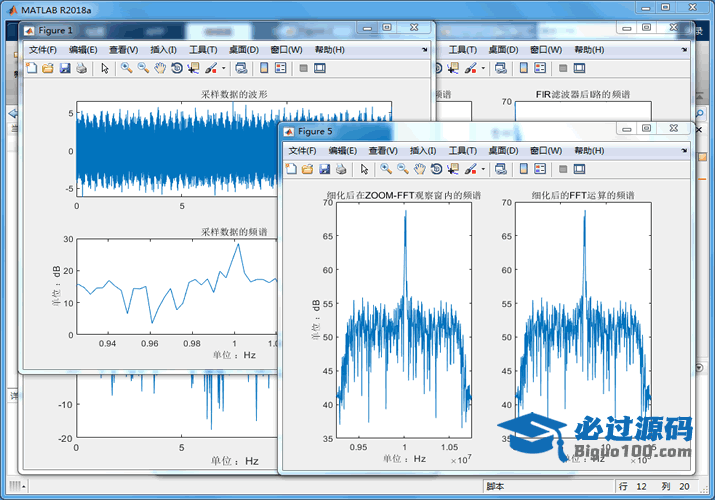
Task: Toggle Pan hand tool in Figure 5
Action: pyautogui.click(x=420, y=169)
